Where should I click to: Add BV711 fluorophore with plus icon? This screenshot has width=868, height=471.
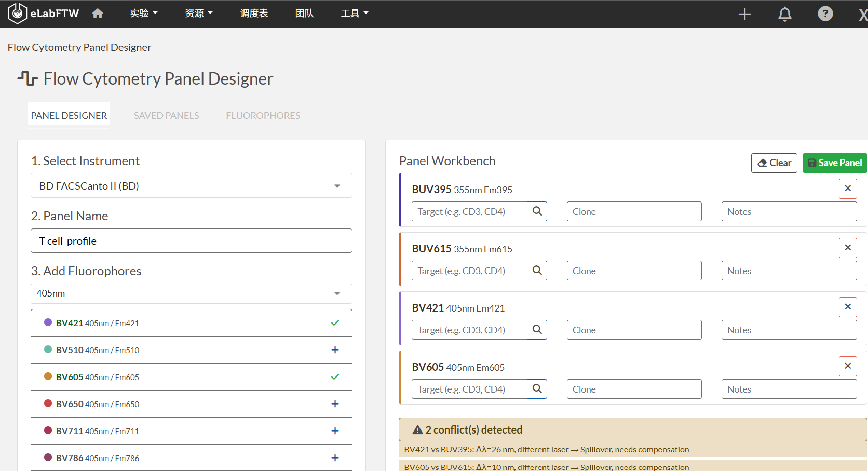(x=335, y=431)
